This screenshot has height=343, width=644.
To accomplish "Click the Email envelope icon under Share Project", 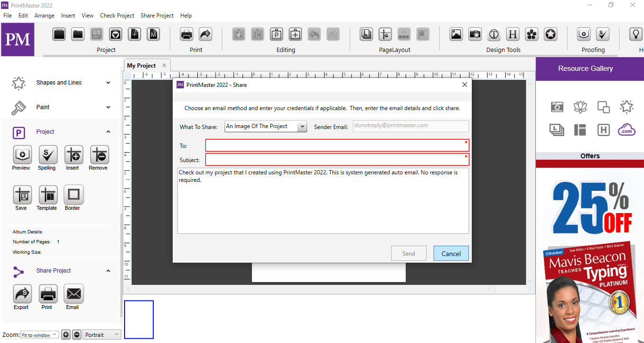I will click(x=73, y=294).
